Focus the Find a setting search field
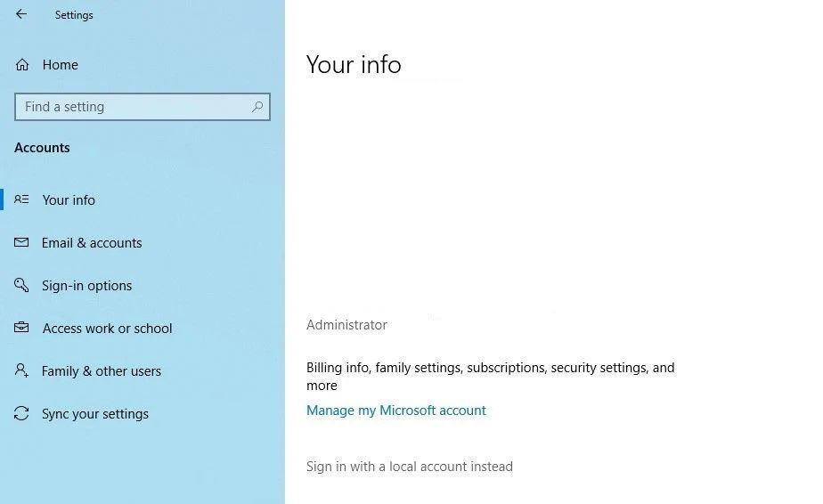This screenshot has height=504, width=823. [x=134, y=107]
